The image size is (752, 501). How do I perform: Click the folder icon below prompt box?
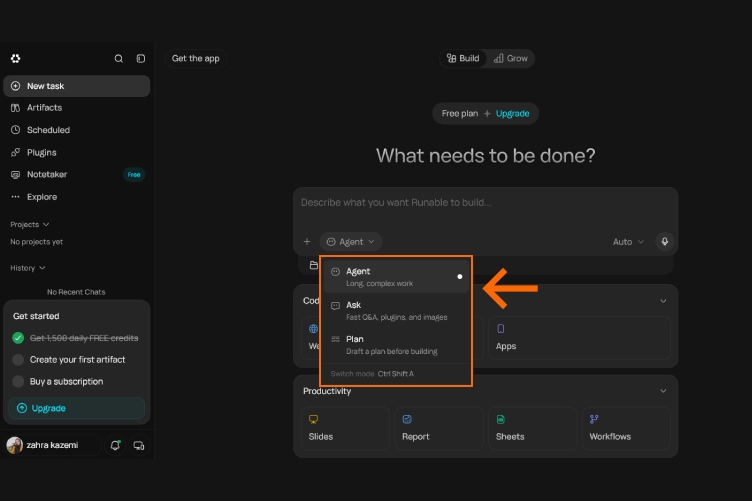click(x=314, y=265)
